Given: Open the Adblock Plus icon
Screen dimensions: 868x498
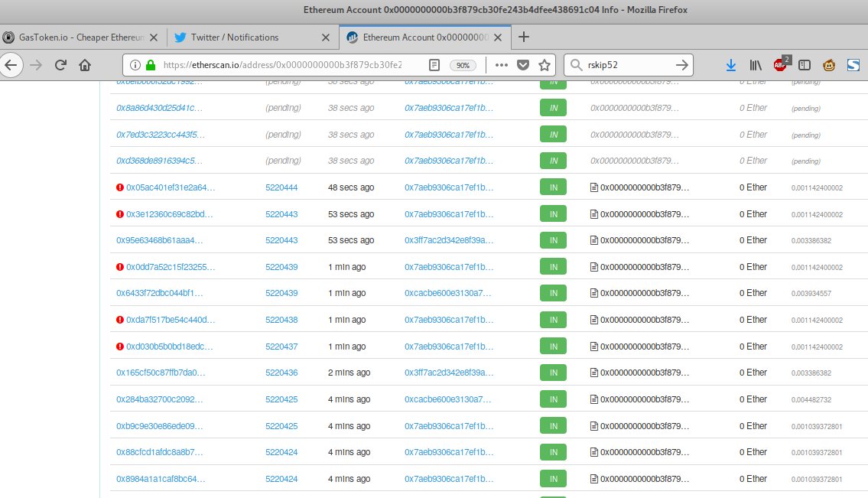Looking at the screenshot, I should click(781, 65).
